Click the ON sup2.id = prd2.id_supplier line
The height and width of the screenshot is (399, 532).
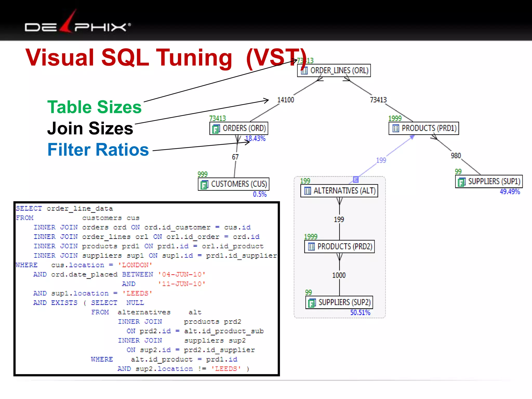(x=191, y=350)
